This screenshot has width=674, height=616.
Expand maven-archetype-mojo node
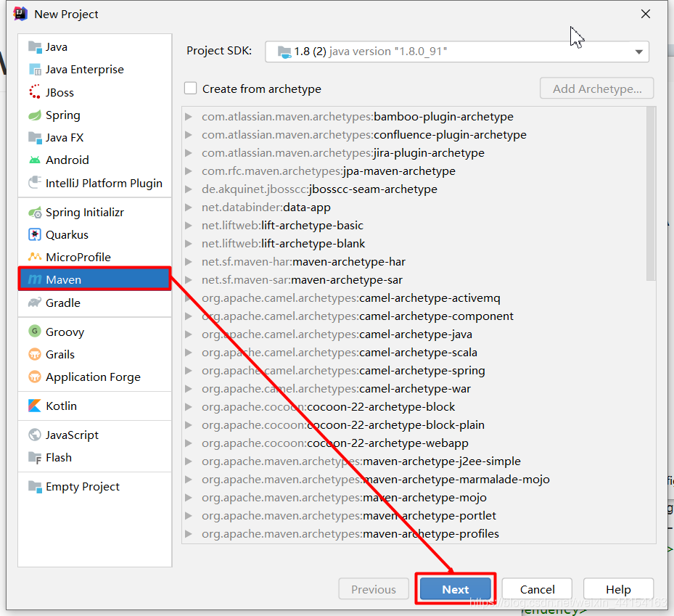188,497
